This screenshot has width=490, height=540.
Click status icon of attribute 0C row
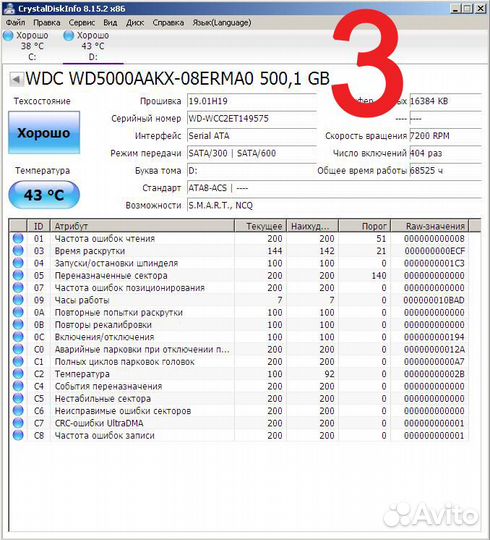pyautogui.click(x=18, y=337)
